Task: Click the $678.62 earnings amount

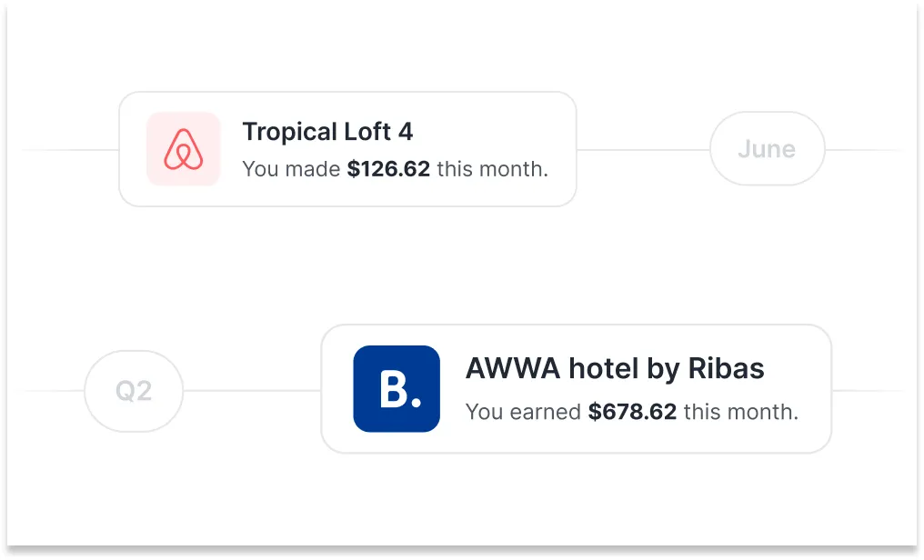Action: (x=632, y=412)
